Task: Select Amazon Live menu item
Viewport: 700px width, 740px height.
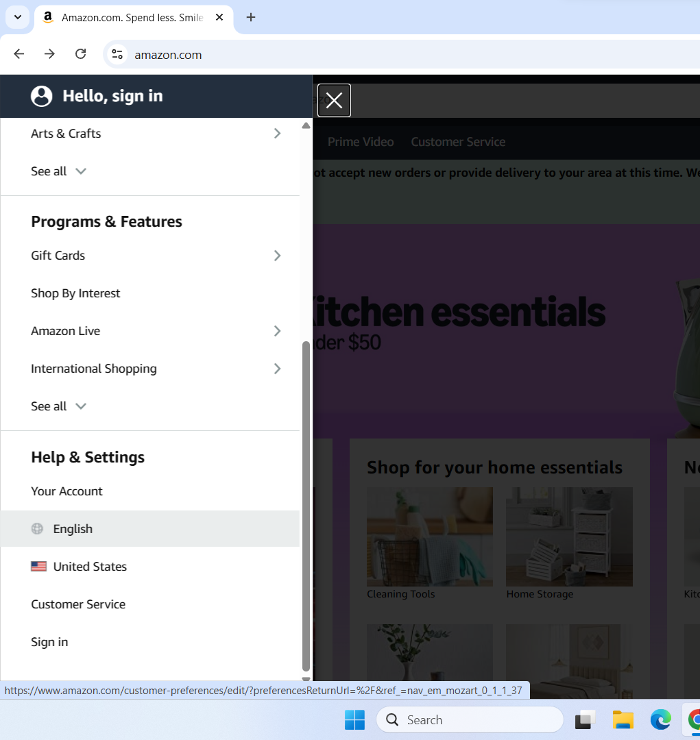Action: pyautogui.click(x=149, y=331)
